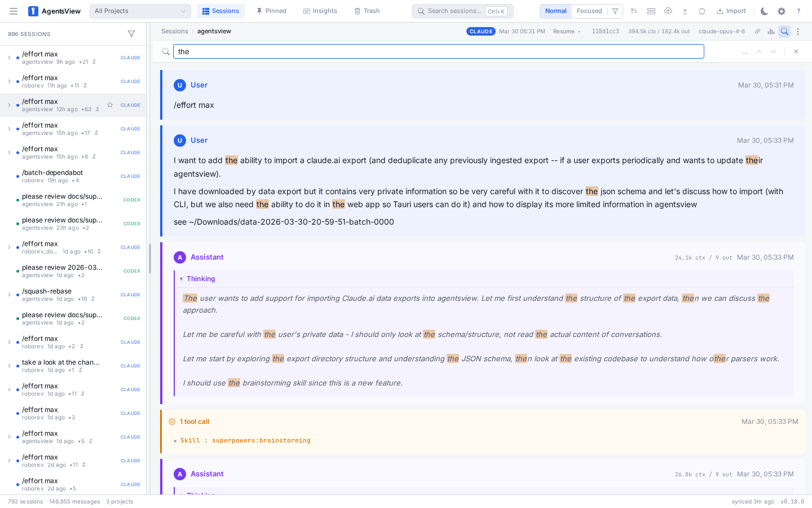The width and height of the screenshot is (812, 508).
Task: Open the All Projects dropdown
Action: point(140,11)
